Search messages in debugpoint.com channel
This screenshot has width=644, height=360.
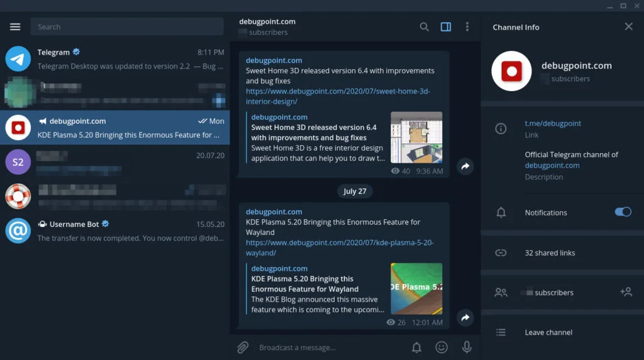click(x=425, y=27)
